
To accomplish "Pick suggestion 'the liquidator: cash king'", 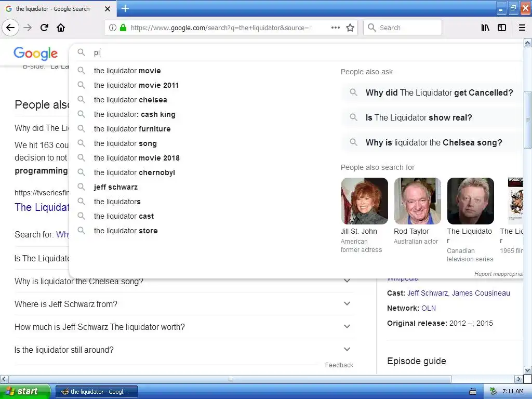I will [135, 114].
